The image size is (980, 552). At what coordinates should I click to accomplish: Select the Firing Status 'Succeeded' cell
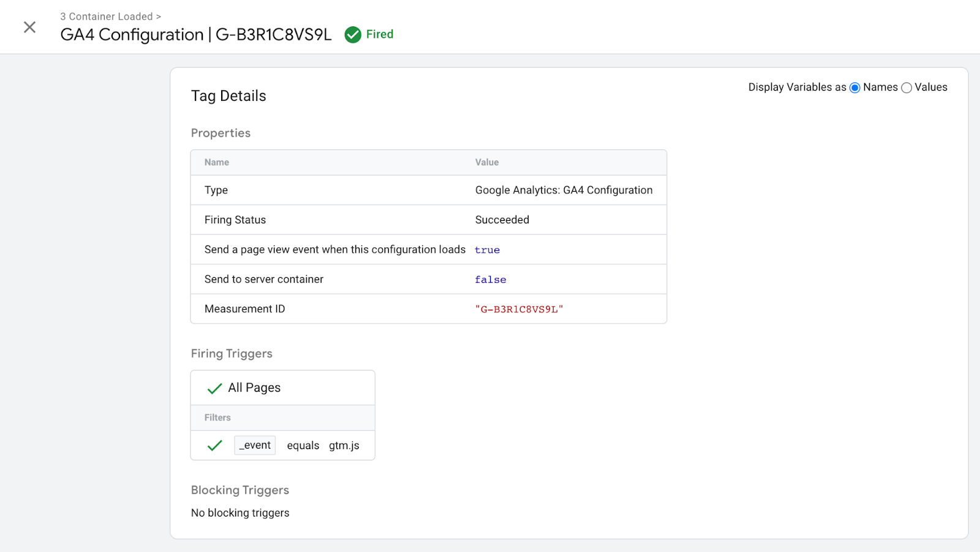click(502, 220)
